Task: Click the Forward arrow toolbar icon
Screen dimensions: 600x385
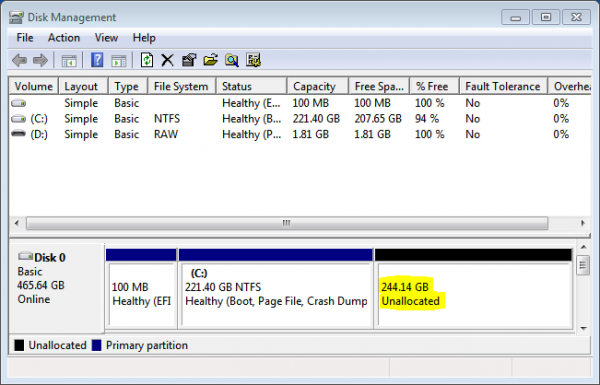Action: pos(40,60)
